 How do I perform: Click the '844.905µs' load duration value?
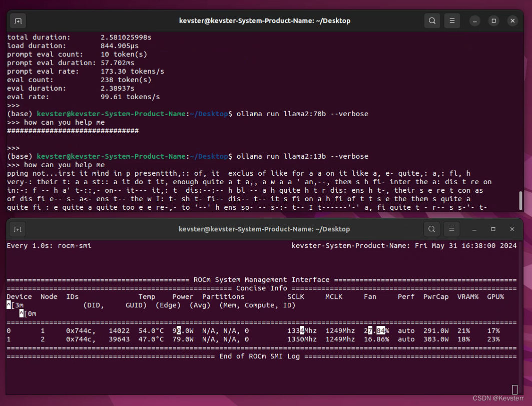[120, 46]
